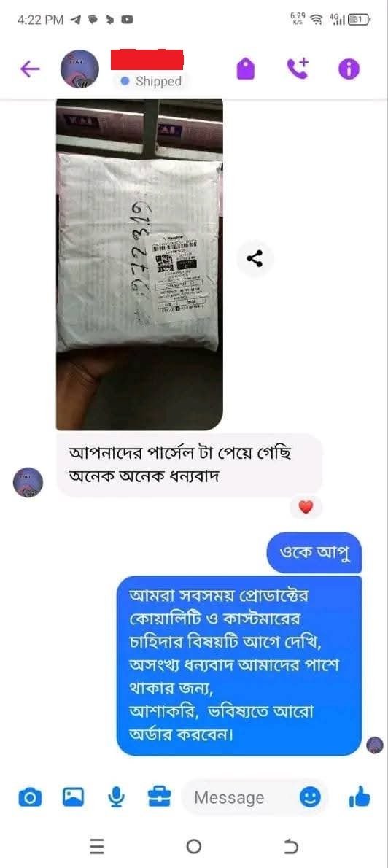Screen dimensions: 388x868
Task: Open the camera icon in composer
Action: pos(30,798)
